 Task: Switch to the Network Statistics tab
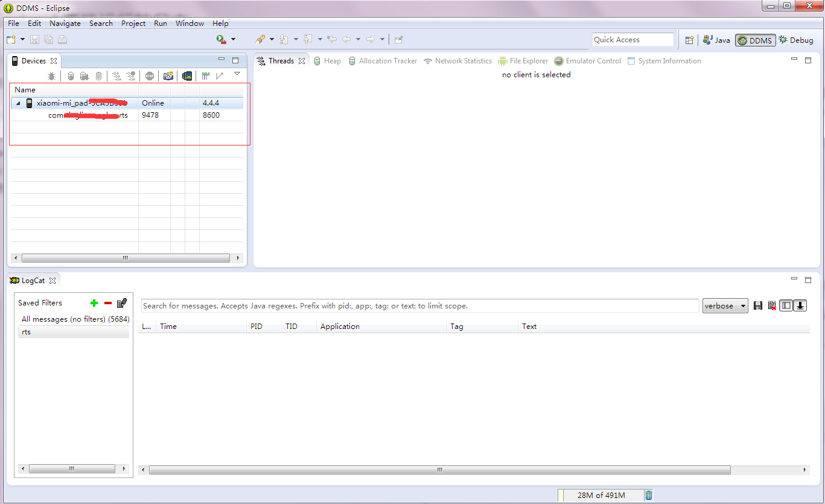457,61
